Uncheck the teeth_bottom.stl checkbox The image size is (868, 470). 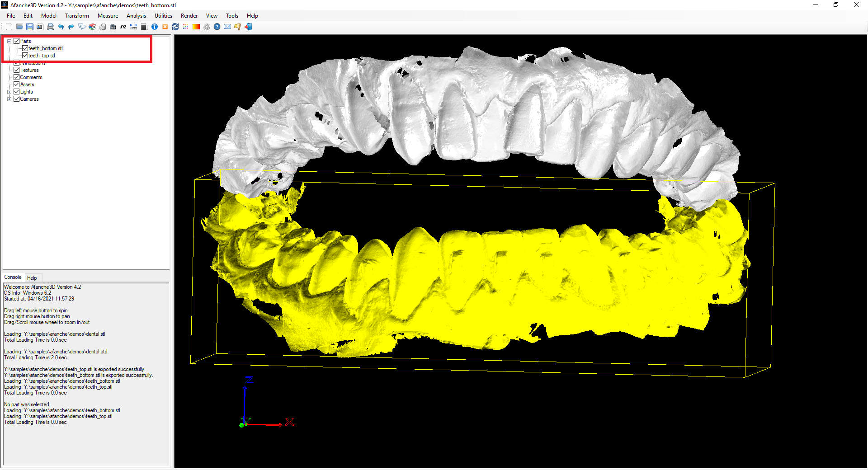point(25,48)
